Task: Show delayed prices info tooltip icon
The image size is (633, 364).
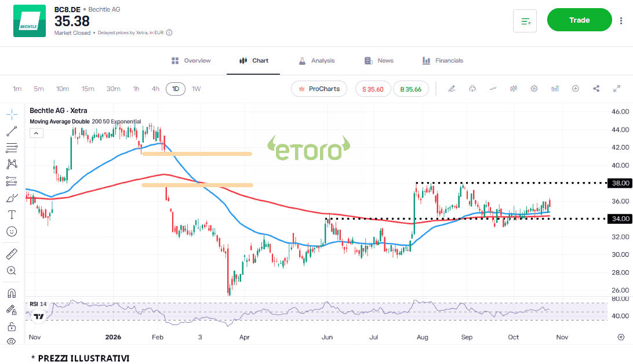Action: click(169, 32)
